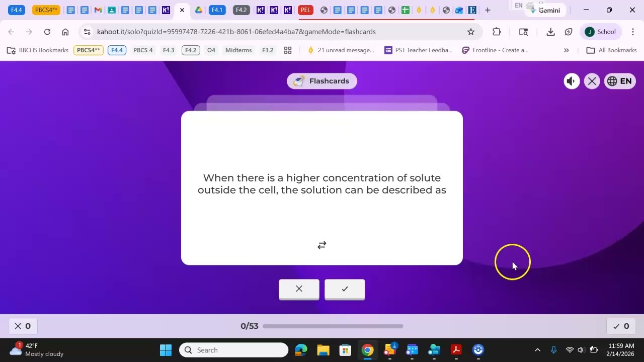Expand the F4.1 tab group
Screen dimensions: 644x362
tap(217, 10)
